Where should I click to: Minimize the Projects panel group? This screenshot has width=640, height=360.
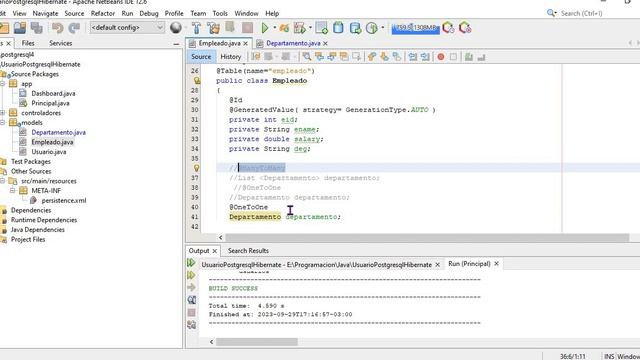pyautogui.click(x=176, y=43)
